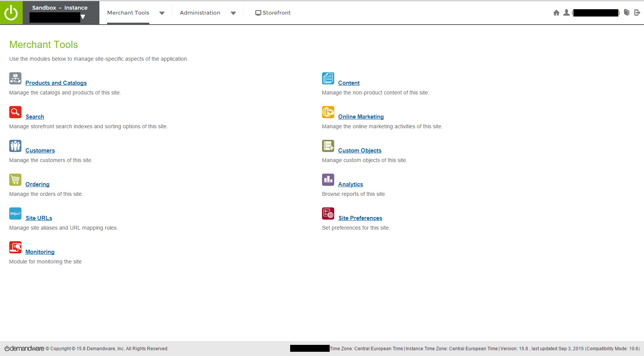The width and height of the screenshot is (644, 356).
Task: Click 'Instance Time Zone: Central European Time' text
Action: coord(451,349)
